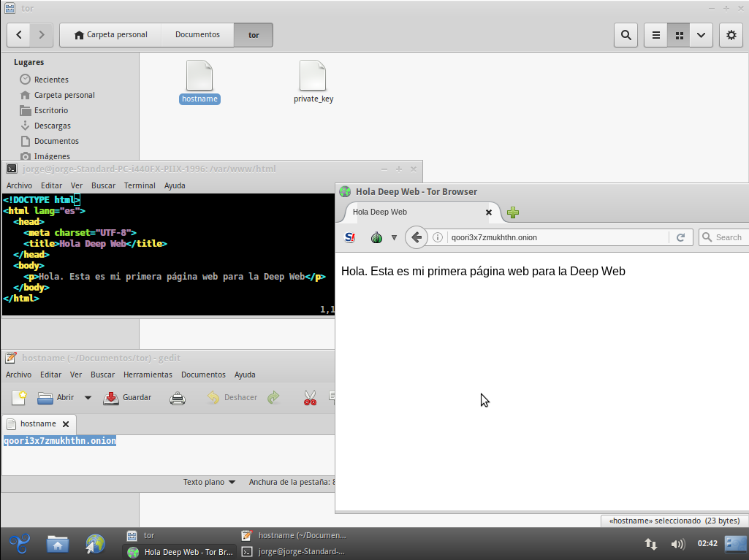
Task: Go to Documentos in the path bar
Action: [x=197, y=35]
